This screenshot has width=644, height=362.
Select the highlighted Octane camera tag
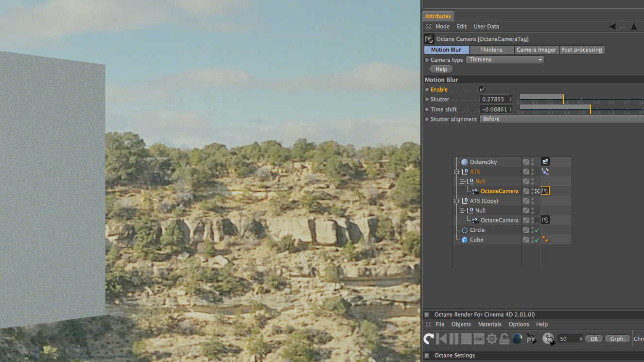coord(545,191)
